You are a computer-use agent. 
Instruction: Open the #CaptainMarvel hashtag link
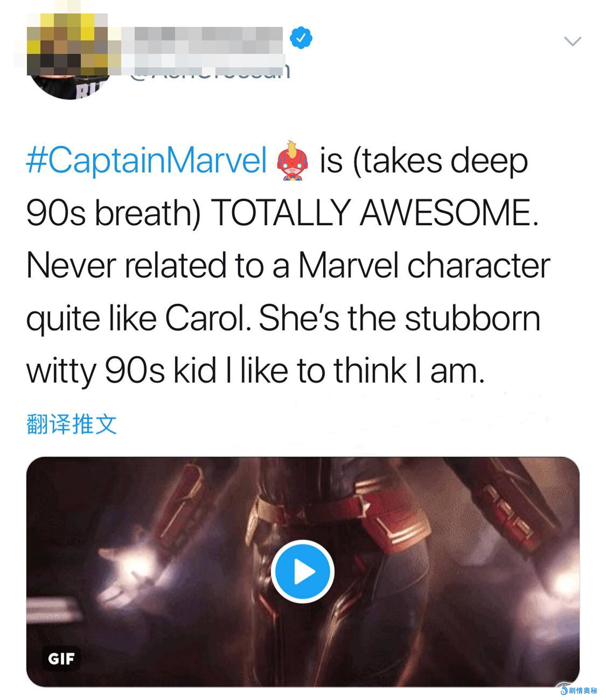coord(146,160)
